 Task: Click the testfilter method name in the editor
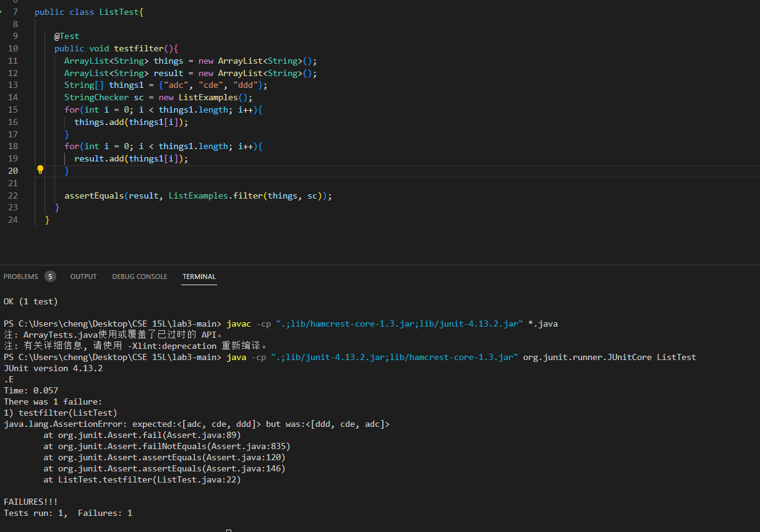[x=139, y=48]
